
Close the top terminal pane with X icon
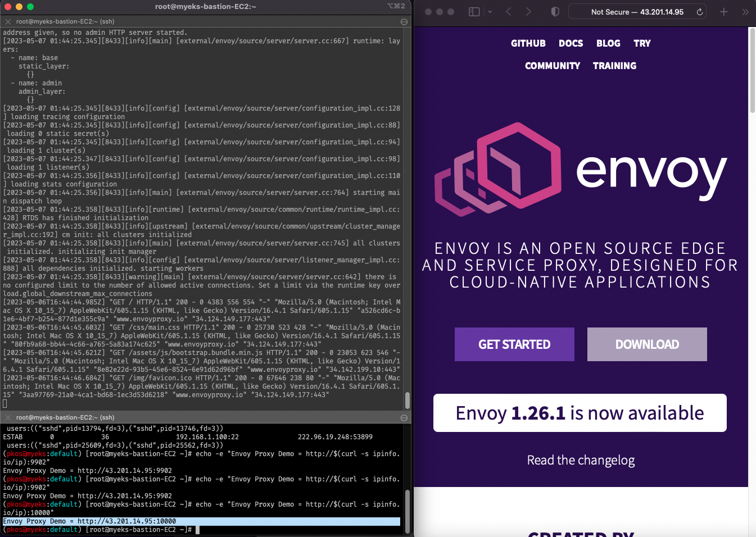(x=8, y=21)
